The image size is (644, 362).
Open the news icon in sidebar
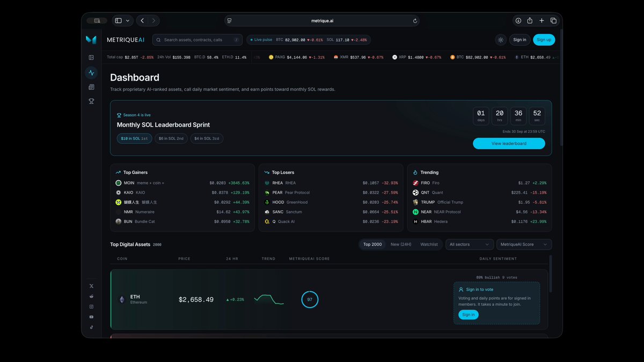pyautogui.click(x=91, y=87)
